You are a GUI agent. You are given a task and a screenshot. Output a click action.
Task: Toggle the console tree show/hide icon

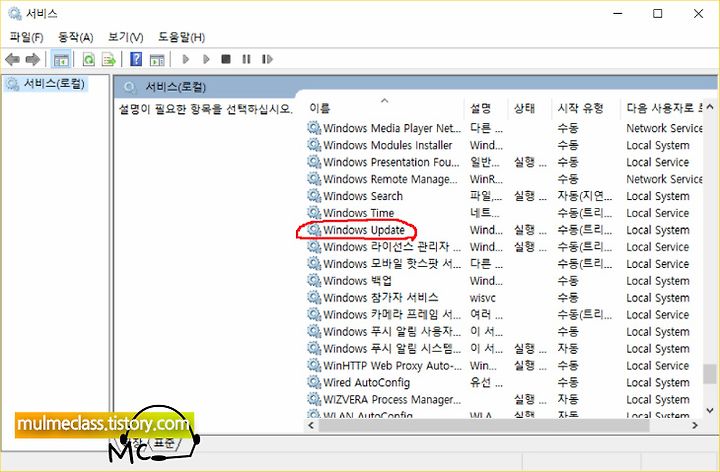[x=61, y=59]
